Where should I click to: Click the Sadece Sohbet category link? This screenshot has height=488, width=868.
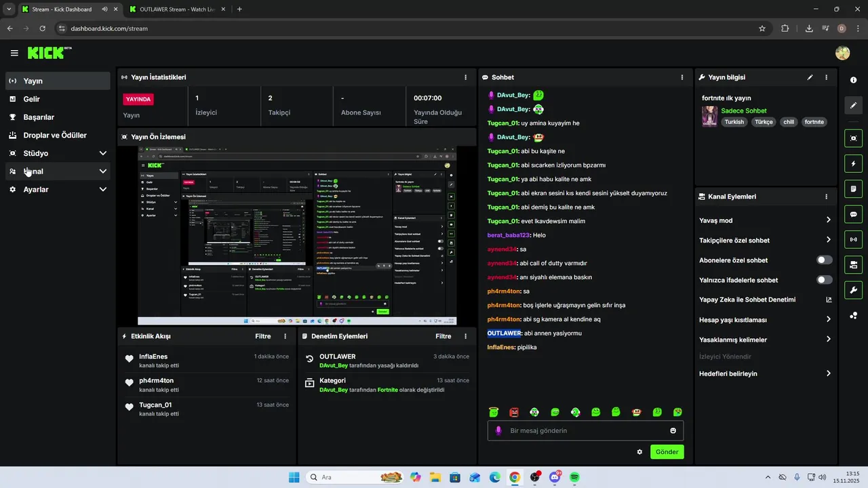pos(744,110)
